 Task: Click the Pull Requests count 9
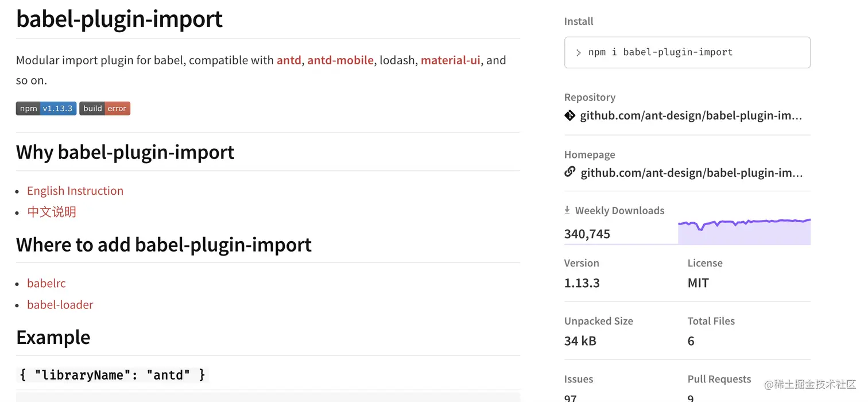[691, 397]
